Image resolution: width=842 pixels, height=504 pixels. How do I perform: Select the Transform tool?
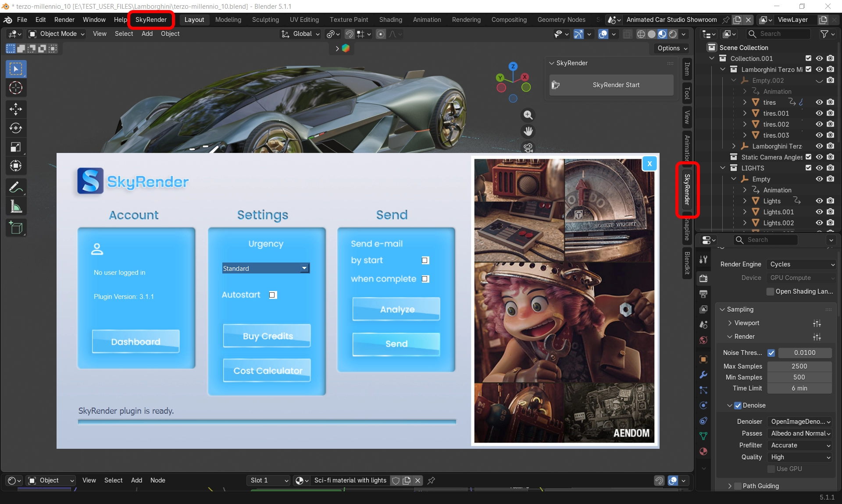tap(16, 166)
